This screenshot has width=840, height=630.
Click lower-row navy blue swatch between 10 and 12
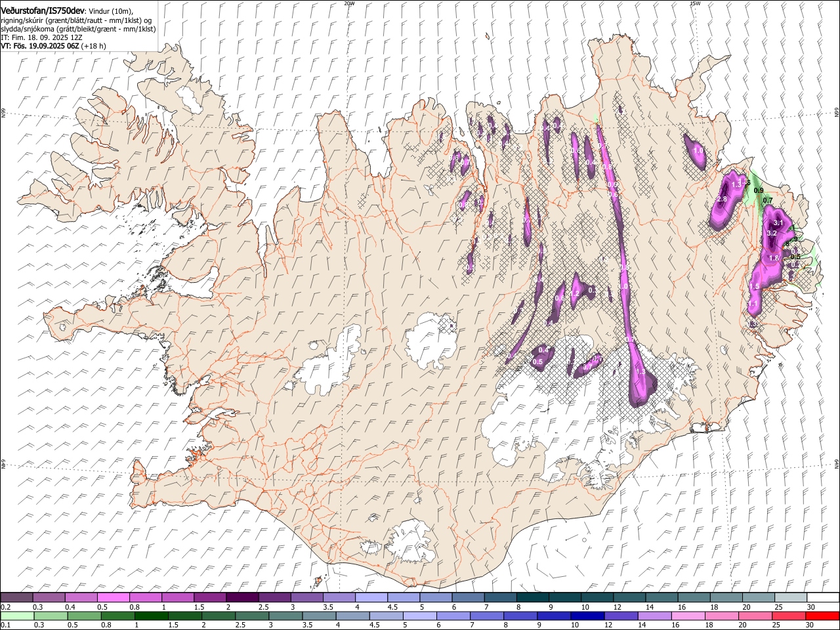587,616
